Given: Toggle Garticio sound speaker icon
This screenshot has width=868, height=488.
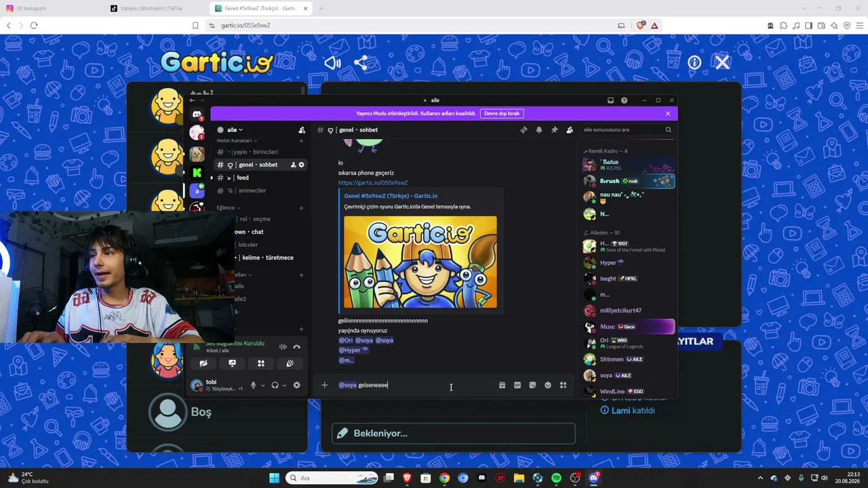Looking at the screenshot, I should 332,63.
